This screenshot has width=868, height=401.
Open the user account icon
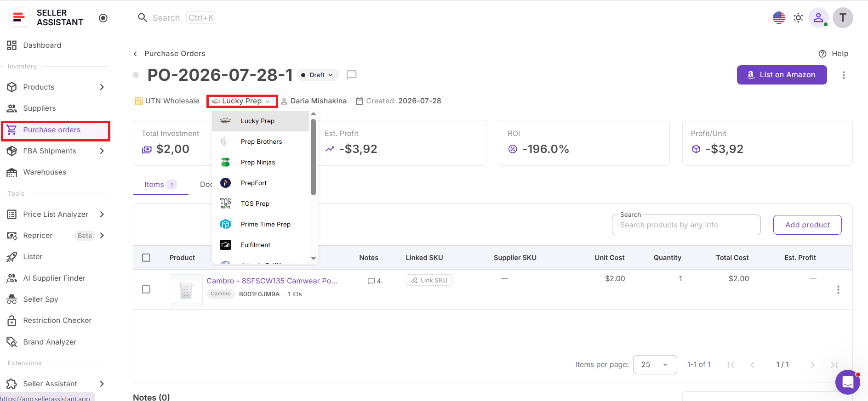pyautogui.click(x=818, y=17)
